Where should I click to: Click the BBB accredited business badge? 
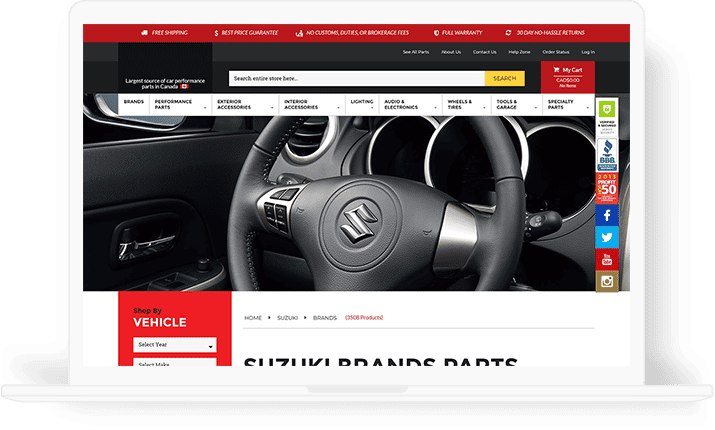tap(607, 153)
